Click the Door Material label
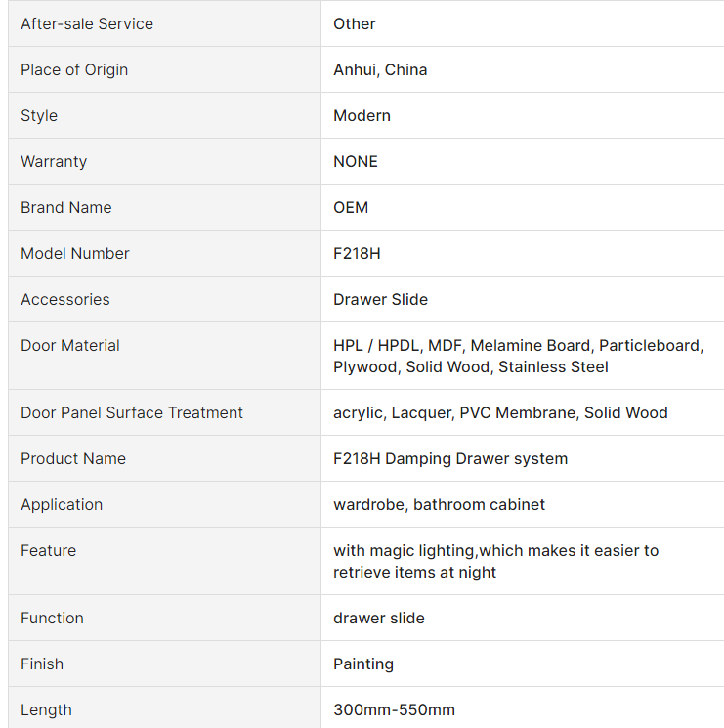 (70, 345)
